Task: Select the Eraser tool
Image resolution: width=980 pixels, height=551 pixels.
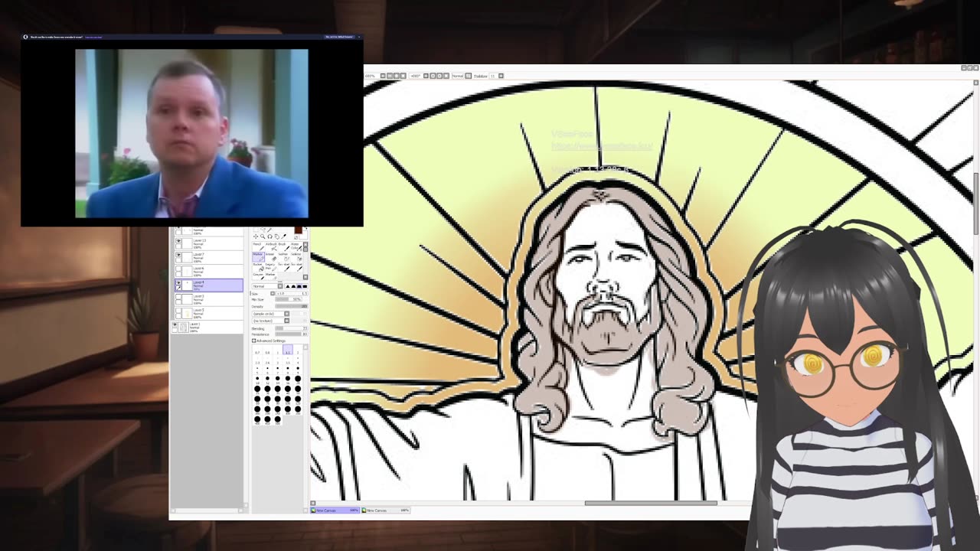Action: (x=271, y=257)
